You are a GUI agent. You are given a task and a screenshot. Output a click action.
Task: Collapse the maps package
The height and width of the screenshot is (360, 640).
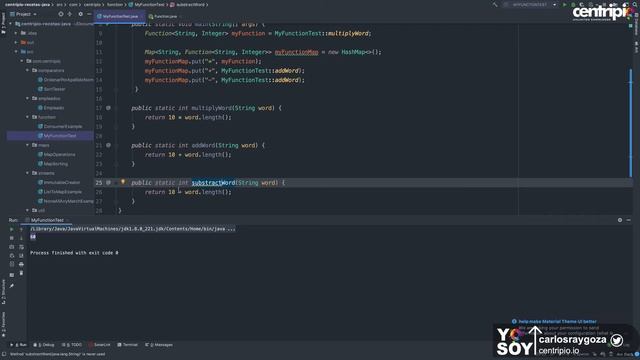pyautogui.click(x=27, y=145)
